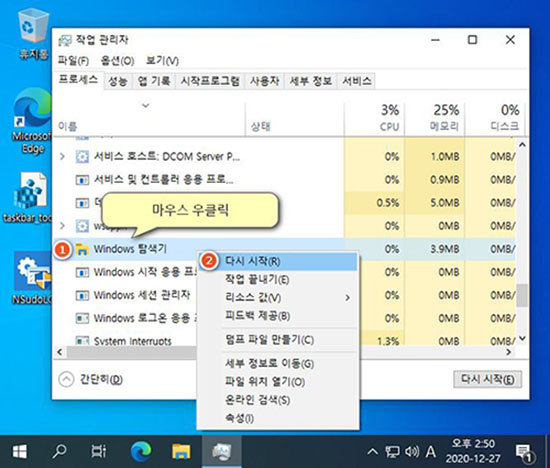Choose 파일 위치 열기(O)
This screenshot has width=550, height=468.
(277, 382)
